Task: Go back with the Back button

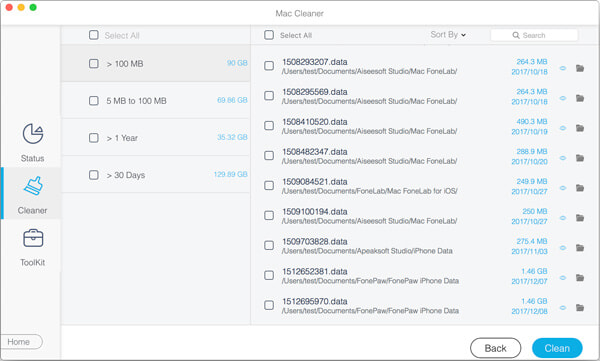Action: [496, 348]
